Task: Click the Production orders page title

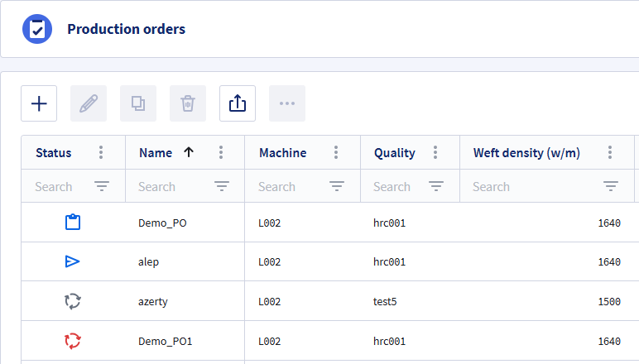Action: click(x=127, y=29)
